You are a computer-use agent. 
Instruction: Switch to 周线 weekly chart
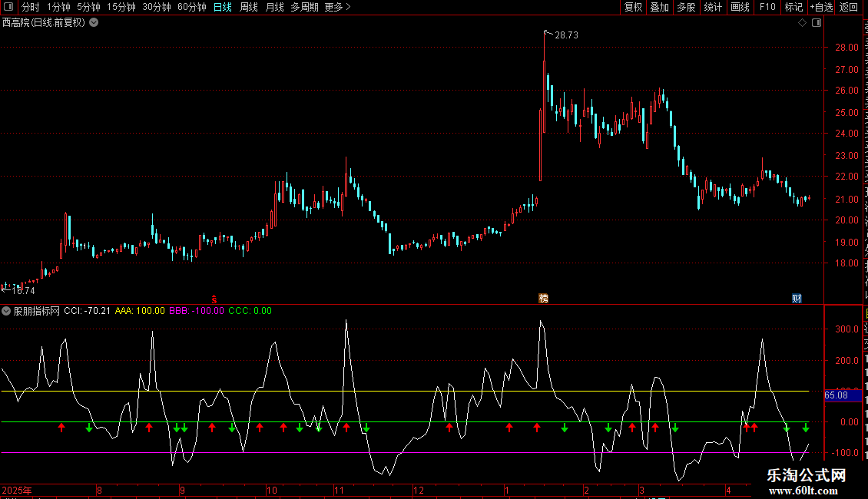[249, 7]
